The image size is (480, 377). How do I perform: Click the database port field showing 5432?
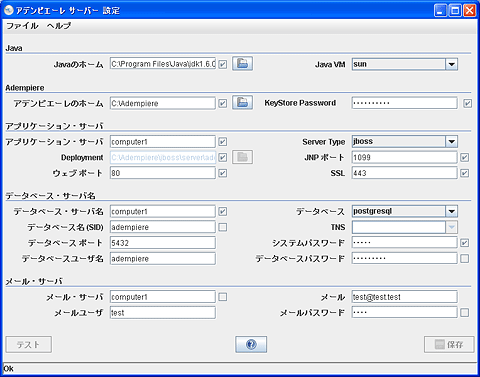[x=163, y=243]
